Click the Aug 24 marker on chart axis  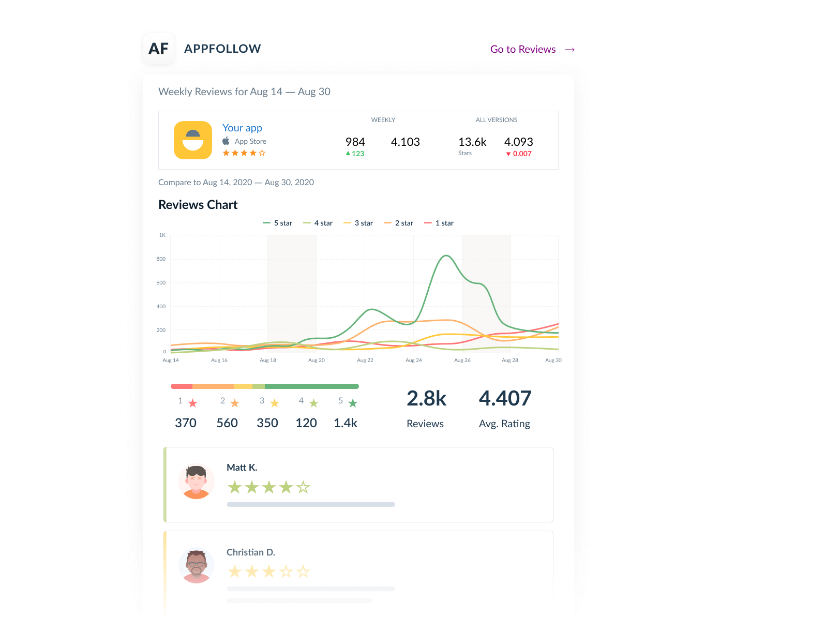click(413, 360)
